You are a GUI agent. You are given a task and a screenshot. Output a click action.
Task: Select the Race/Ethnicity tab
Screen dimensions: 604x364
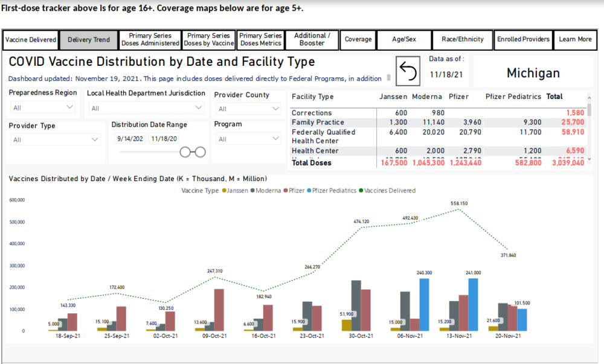(x=462, y=40)
